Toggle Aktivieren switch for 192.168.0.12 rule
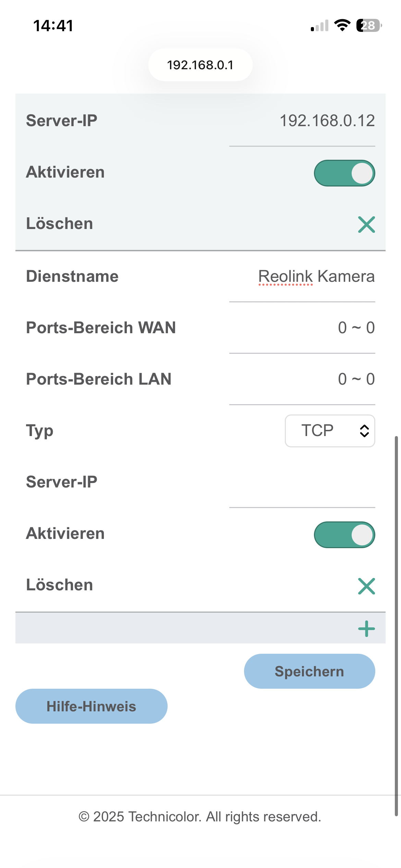This screenshot has width=401, height=868. [344, 173]
